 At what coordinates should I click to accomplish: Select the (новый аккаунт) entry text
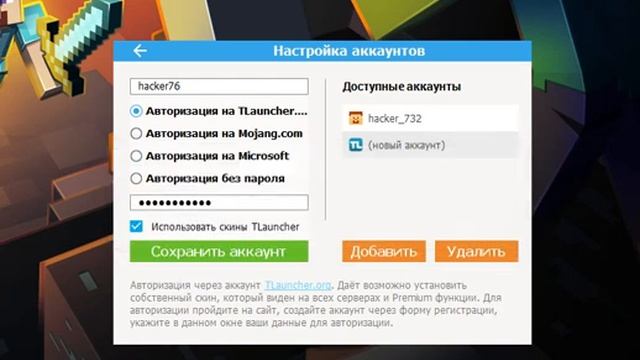click(407, 145)
